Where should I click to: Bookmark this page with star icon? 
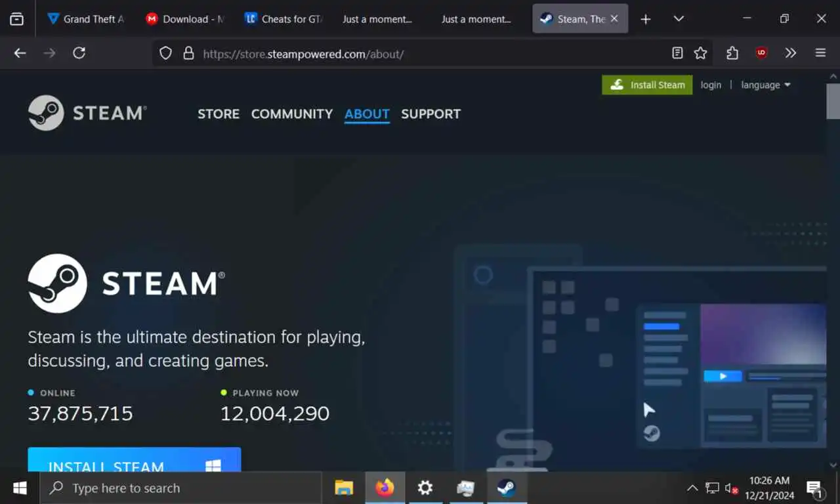point(701,54)
